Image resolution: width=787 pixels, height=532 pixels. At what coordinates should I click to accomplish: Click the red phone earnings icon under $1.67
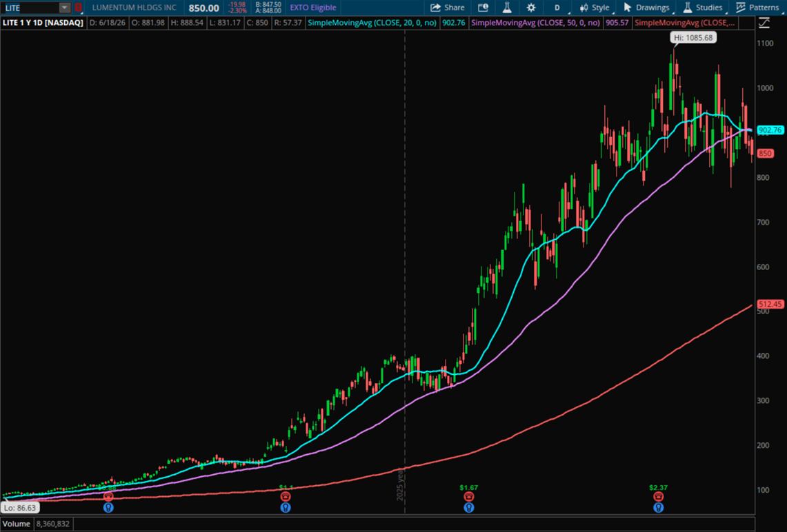[x=469, y=496]
